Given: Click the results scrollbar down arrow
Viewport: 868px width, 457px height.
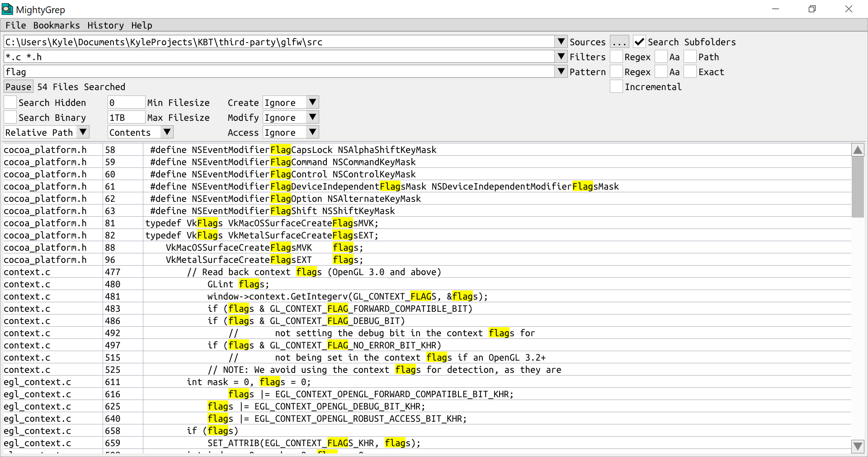Looking at the screenshot, I should [x=858, y=446].
